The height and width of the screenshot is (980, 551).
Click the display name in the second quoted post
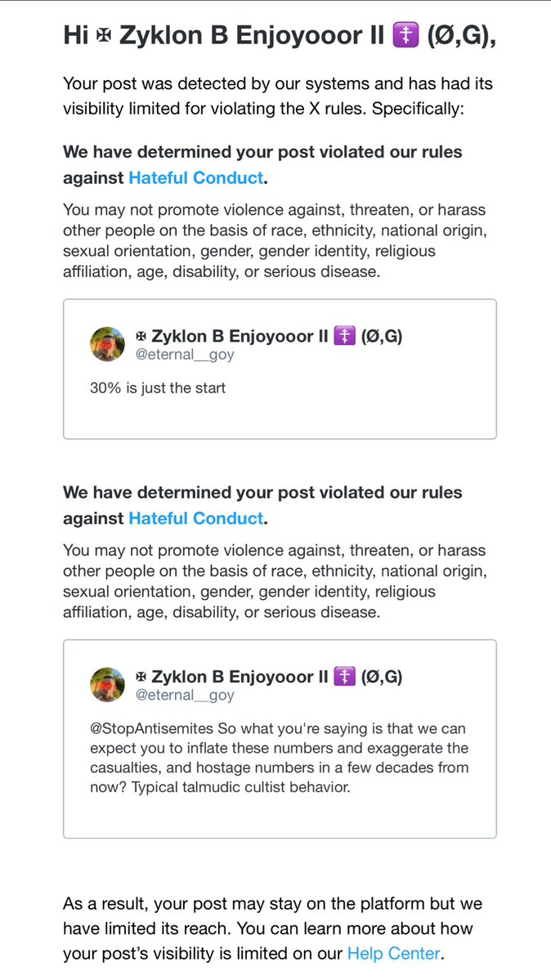coord(237,677)
